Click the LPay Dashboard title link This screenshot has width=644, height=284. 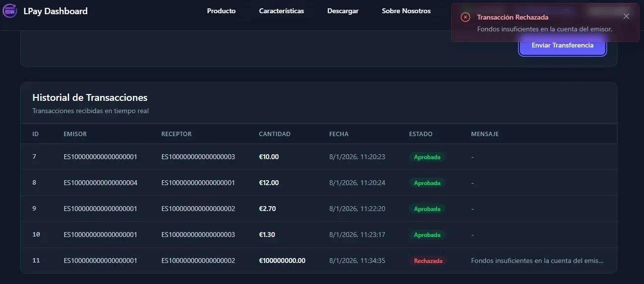pyautogui.click(x=55, y=11)
